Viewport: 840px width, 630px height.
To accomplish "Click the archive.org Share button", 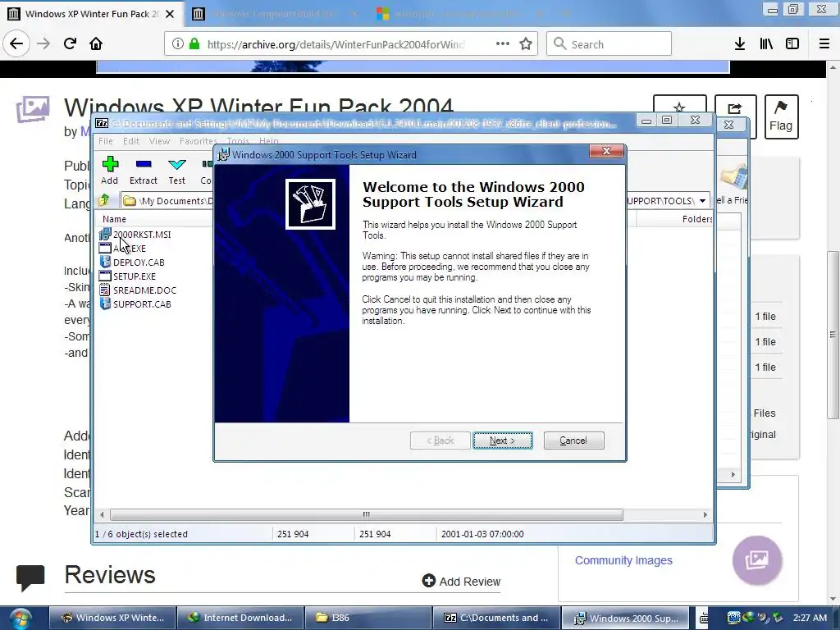I will point(735,108).
